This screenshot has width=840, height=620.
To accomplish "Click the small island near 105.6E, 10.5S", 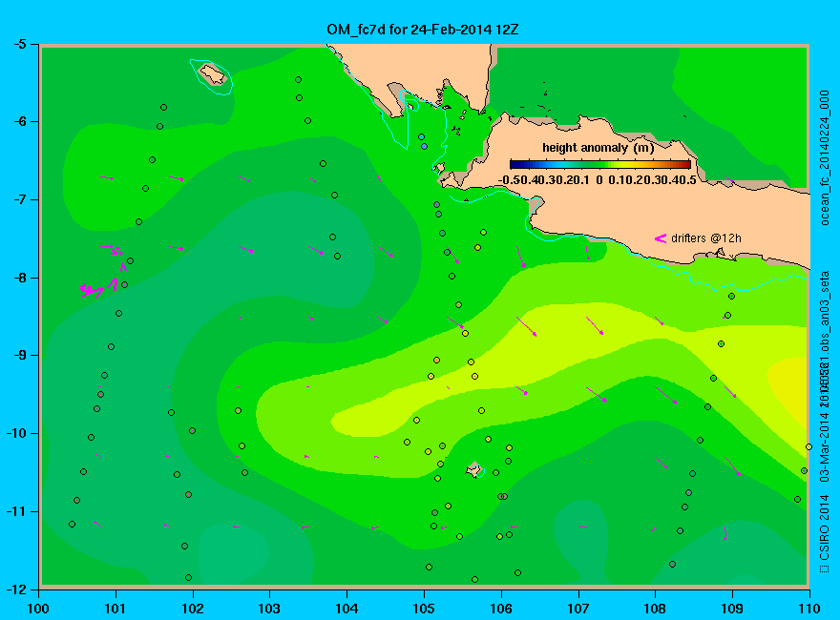I will (473, 469).
